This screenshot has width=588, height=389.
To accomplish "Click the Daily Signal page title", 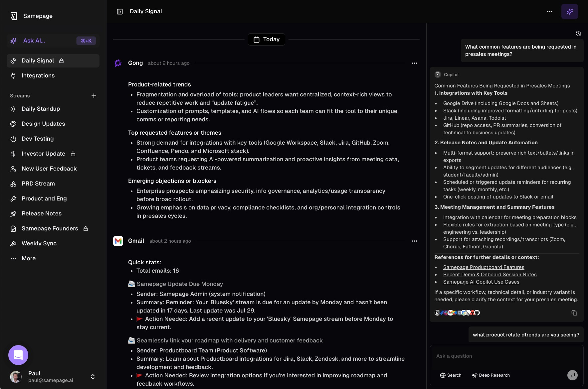I will pos(146,12).
